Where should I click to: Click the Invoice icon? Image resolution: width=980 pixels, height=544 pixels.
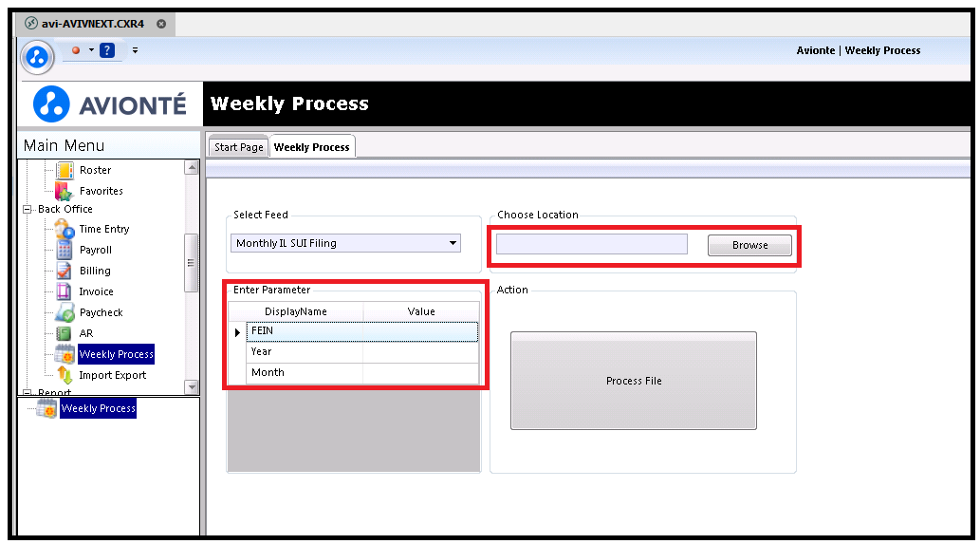click(65, 291)
